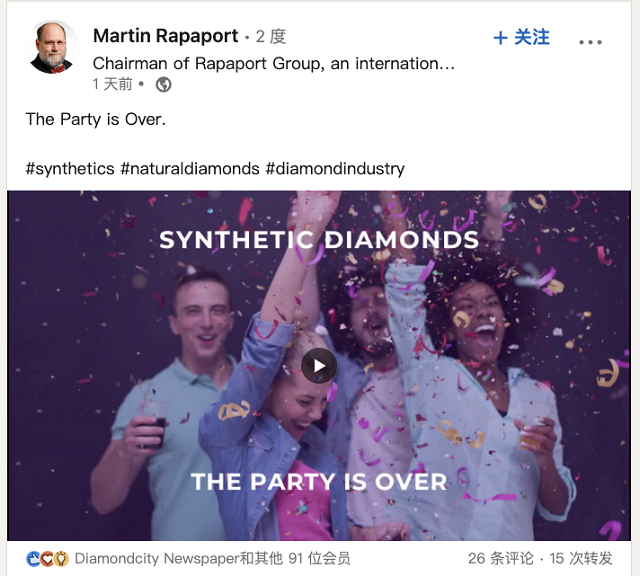Screen dimensions: 640x576
Task: Click the globe visibility icon
Action: (x=163, y=85)
